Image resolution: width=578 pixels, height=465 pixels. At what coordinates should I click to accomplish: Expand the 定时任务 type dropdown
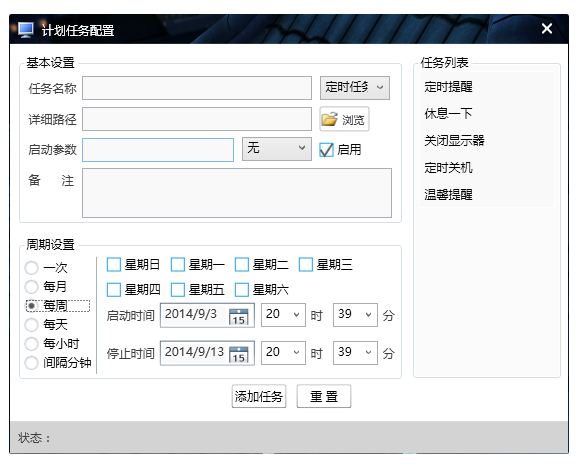tap(355, 88)
